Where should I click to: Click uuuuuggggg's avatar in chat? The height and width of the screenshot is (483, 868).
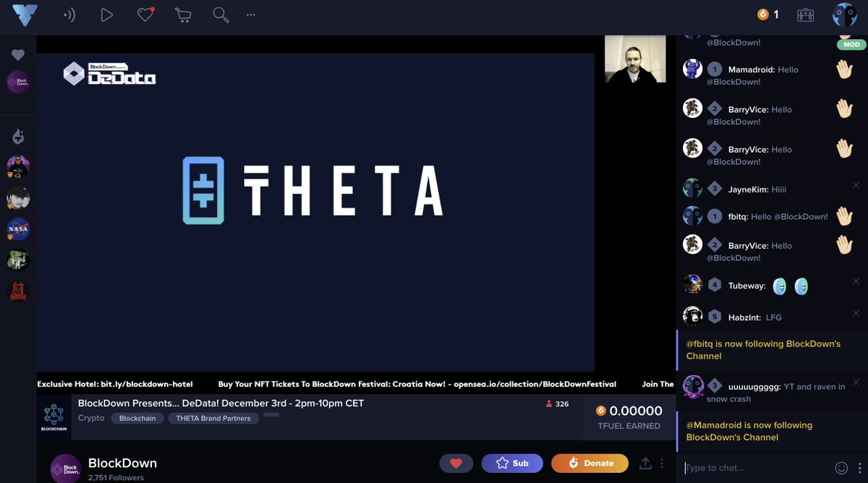(x=693, y=385)
